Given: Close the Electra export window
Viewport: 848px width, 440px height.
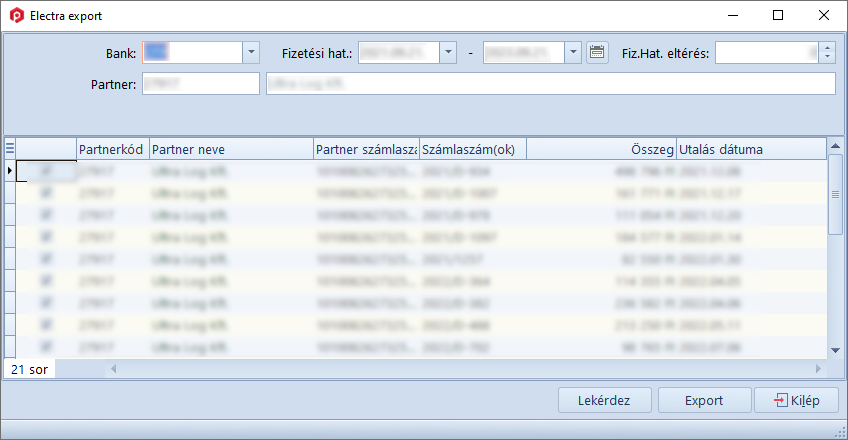Looking at the screenshot, I should coord(824,16).
